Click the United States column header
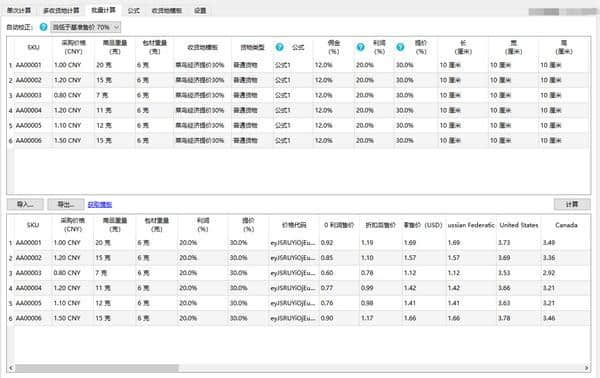 [518, 225]
